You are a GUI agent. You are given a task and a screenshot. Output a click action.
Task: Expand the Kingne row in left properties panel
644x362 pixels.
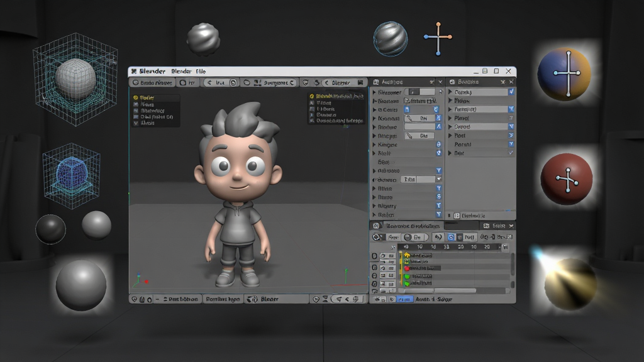[374, 145]
